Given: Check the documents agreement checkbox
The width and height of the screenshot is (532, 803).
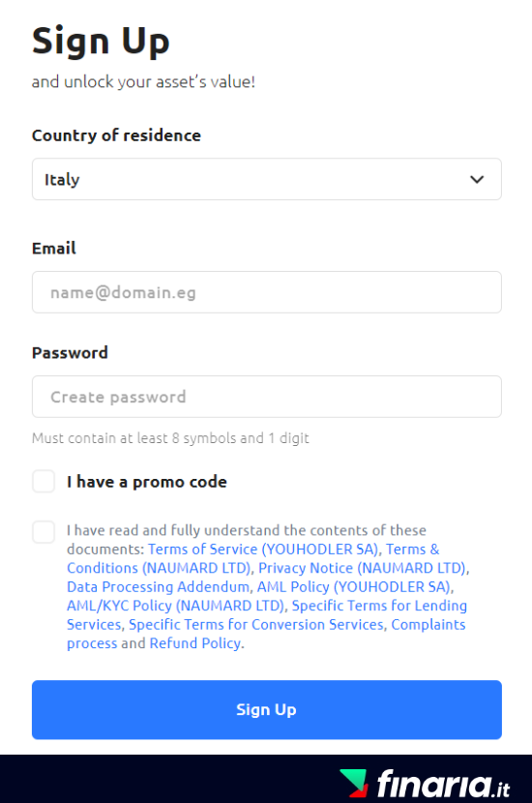Looking at the screenshot, I should tap(44, 532).
